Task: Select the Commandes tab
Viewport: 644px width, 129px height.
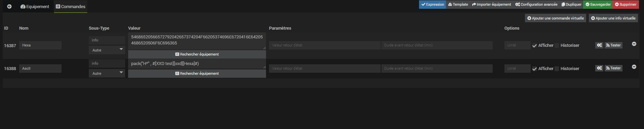Action: click(x=71, y=6)
